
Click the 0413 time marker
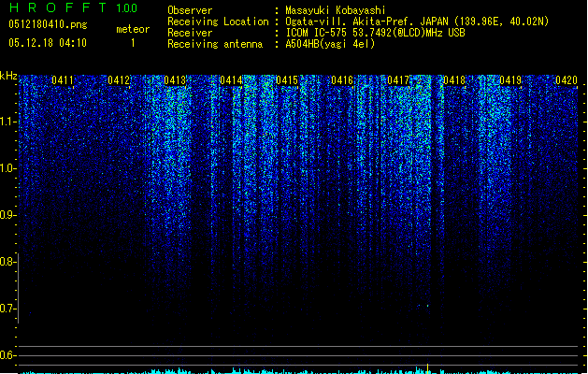coord(175,80)
